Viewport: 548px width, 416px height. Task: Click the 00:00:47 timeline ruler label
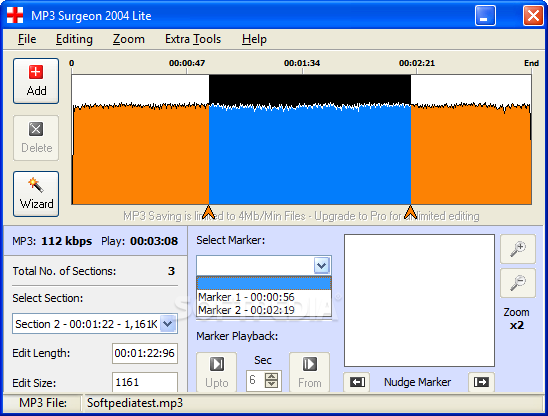187,63
